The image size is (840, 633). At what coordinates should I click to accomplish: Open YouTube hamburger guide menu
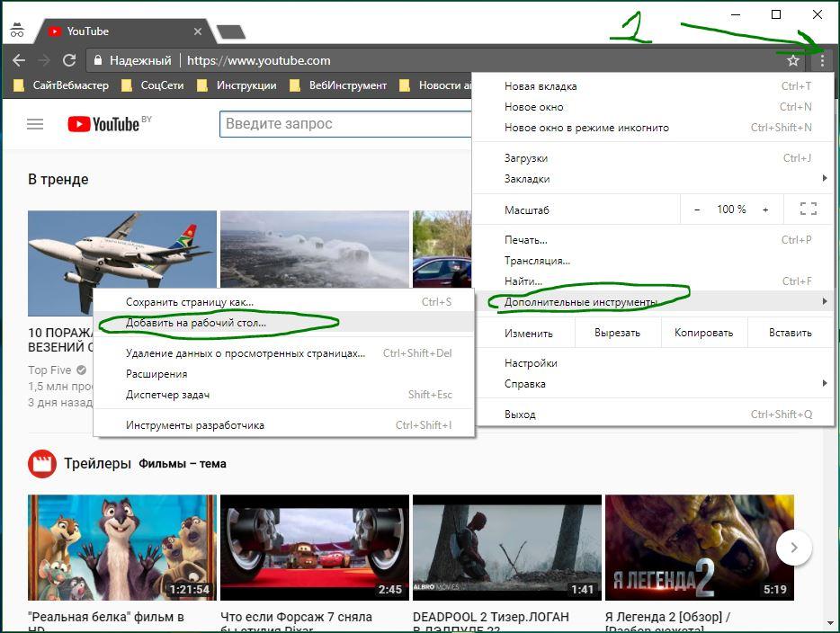click(35, 124)
